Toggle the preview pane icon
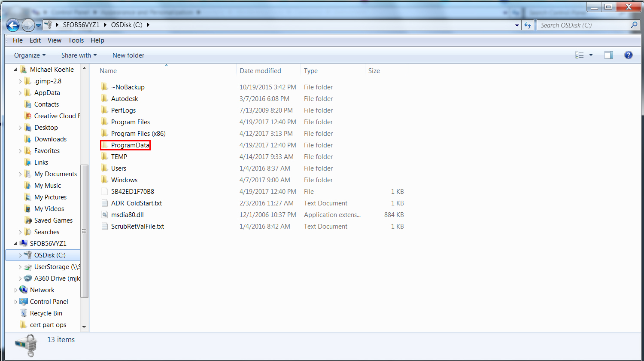The image size is (644, 361). point(609,55)
